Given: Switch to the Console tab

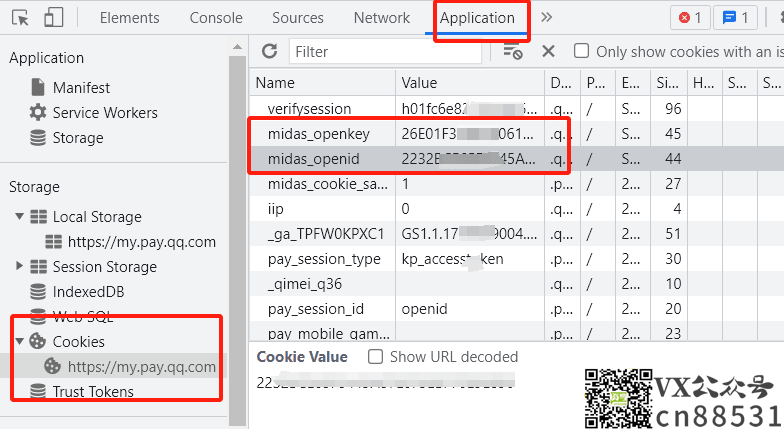Looking at the screenshot, I should [x=216, y=18].
